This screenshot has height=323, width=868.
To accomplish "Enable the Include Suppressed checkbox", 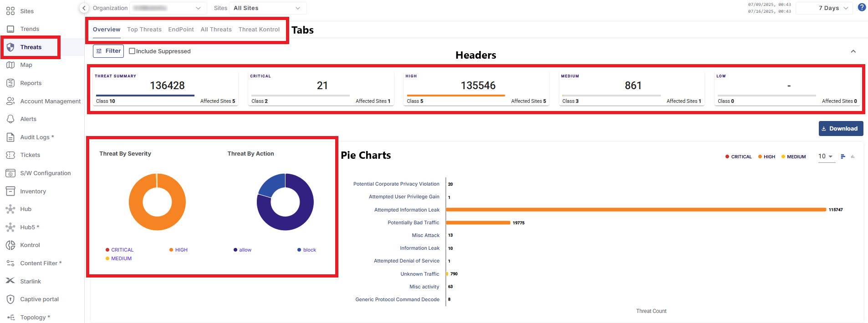I will pyautogui.click(x=132, y=51).
